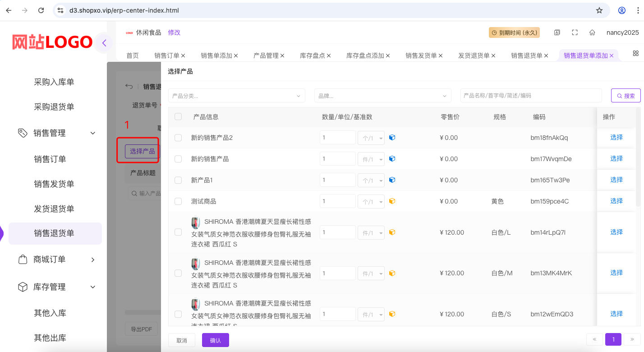The image size is (644, 352).
Task: Close the 库存盘点 tab
Action: pos(329,56)
